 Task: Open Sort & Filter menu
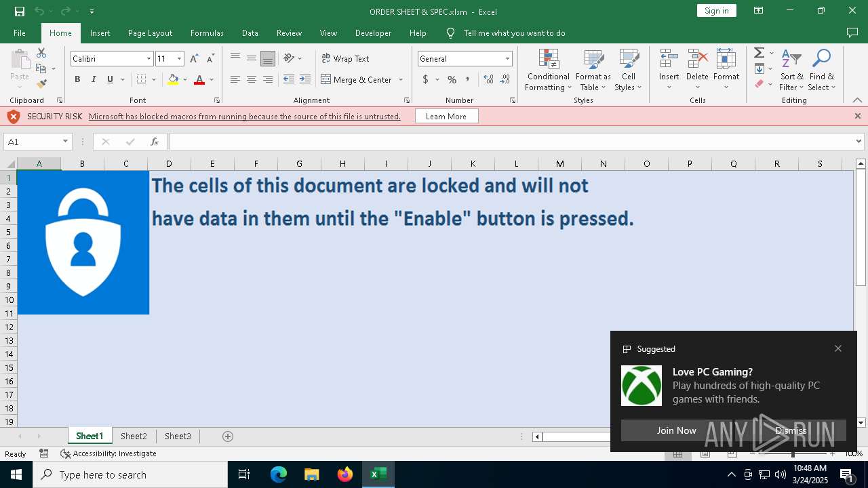(x=791, y=70)
